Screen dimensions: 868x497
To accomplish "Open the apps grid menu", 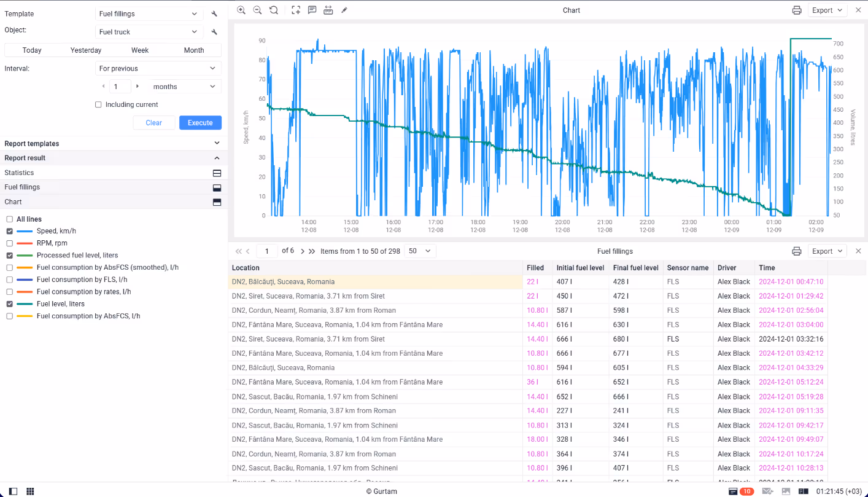I will [x=30, y=491].
